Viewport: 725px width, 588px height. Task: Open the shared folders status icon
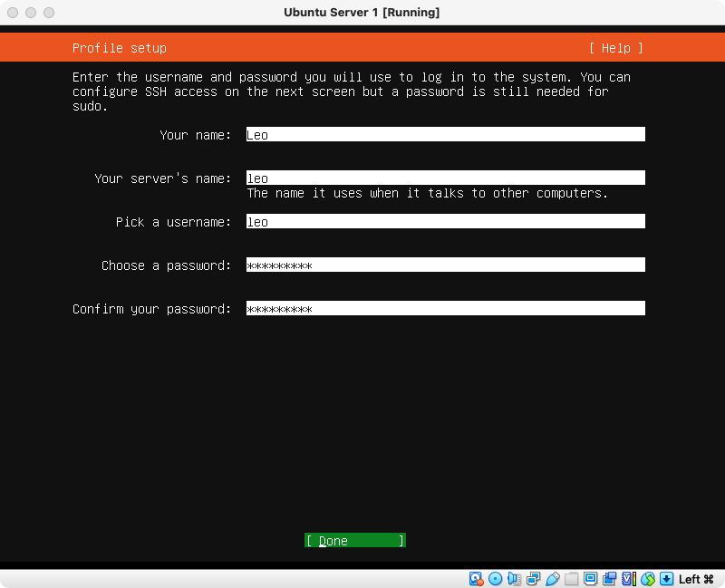click(x=571, y=579)
